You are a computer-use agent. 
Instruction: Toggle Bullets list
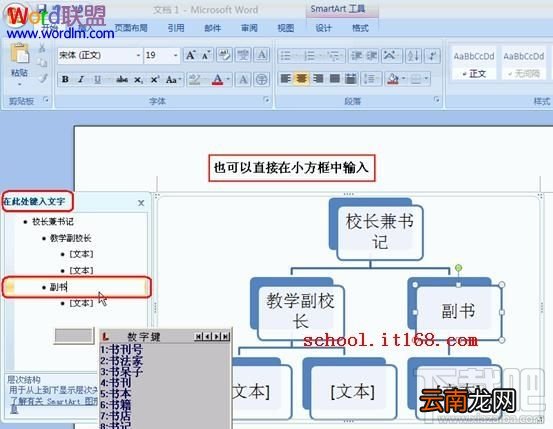click(286, 56)
